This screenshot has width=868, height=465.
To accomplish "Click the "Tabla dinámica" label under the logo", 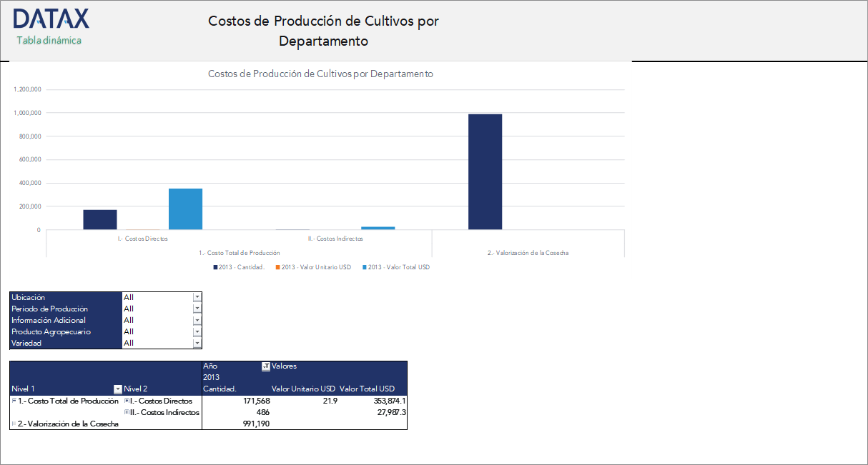I will coord(49,41).
